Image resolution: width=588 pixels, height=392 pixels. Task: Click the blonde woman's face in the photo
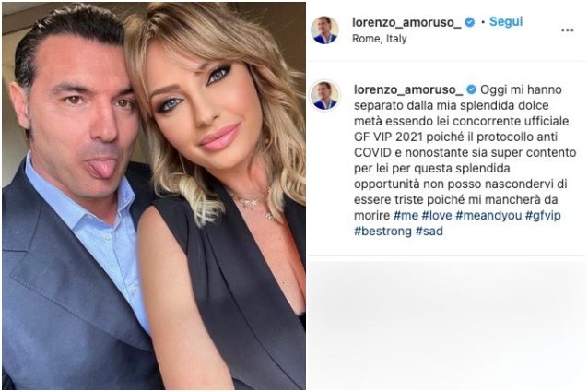(199, 105)
